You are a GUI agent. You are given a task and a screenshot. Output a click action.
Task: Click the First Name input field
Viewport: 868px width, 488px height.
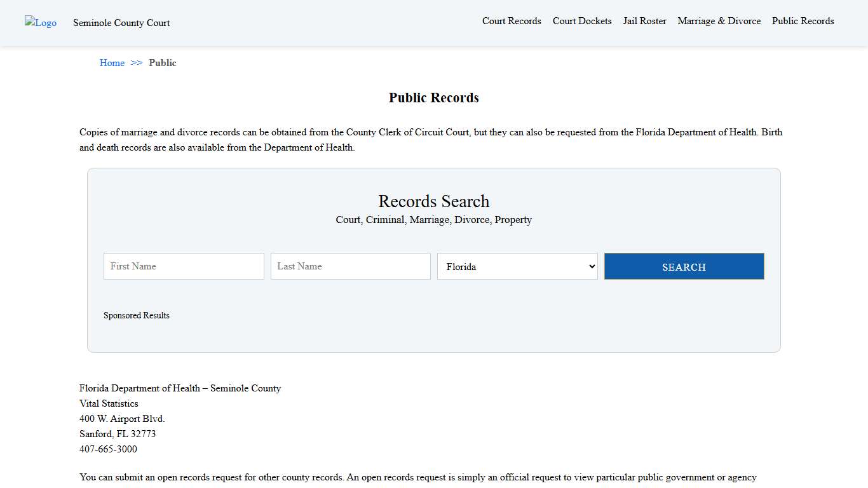tap(183, 266)
